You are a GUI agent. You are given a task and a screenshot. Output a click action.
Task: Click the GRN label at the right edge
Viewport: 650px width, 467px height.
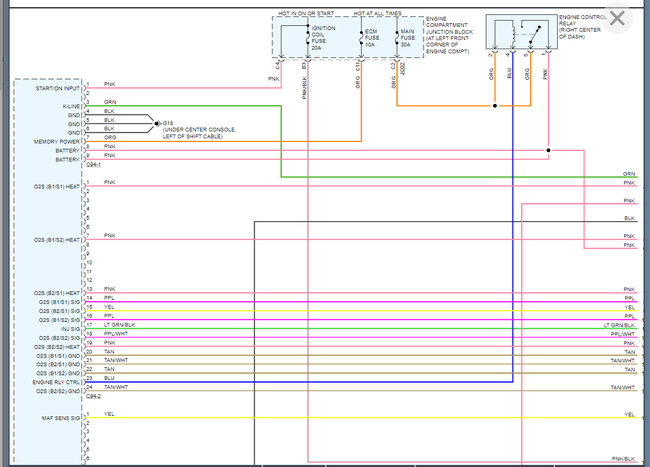point(629,174)
